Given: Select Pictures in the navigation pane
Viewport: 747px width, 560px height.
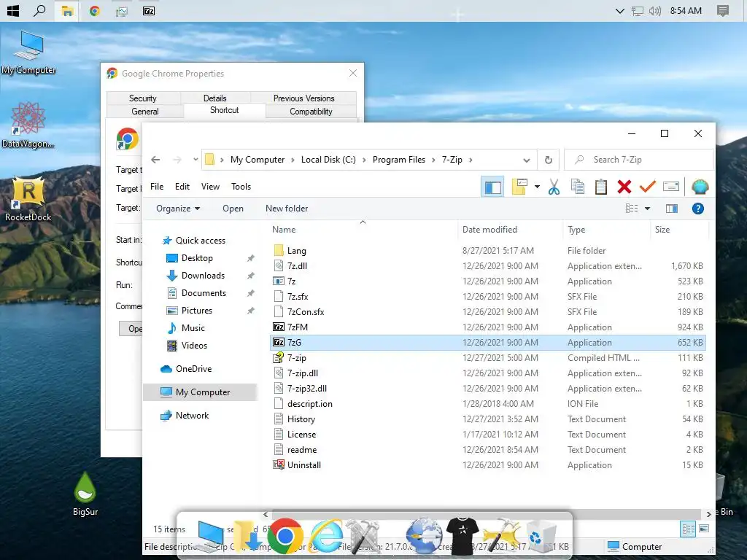Looking at the screenshot, I should pyautogui.click(x=196, y=311).
